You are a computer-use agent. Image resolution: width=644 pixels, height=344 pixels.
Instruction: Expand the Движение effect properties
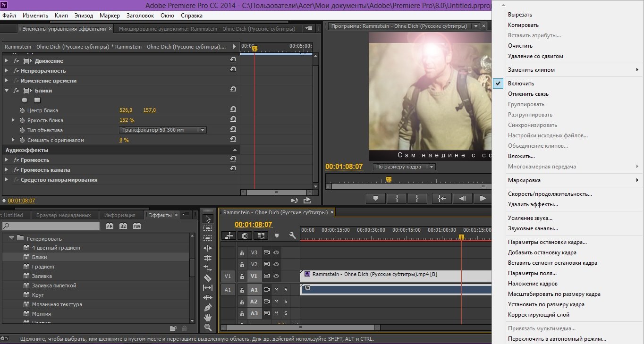tap(7, 60)
